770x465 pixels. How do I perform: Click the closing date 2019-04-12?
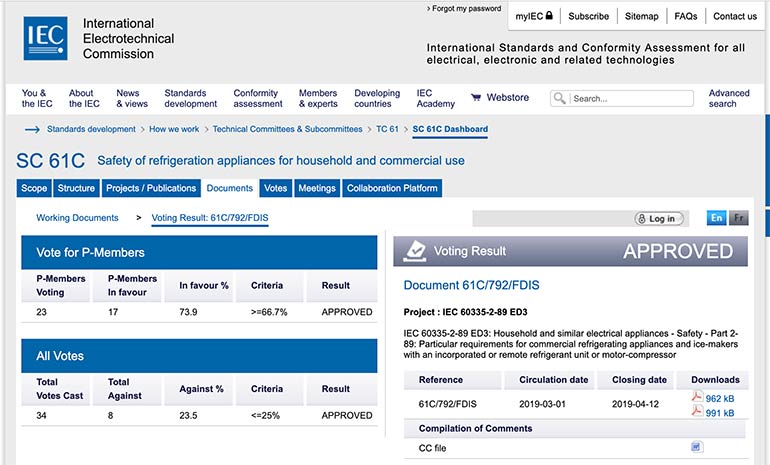click(x=635, y=404)
